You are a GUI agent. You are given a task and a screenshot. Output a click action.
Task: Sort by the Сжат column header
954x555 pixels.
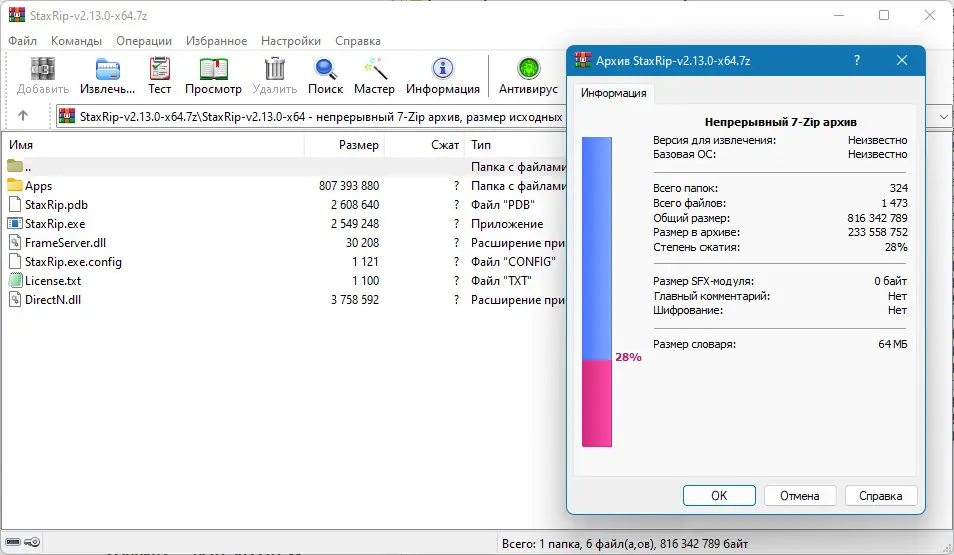pos(425,145)
